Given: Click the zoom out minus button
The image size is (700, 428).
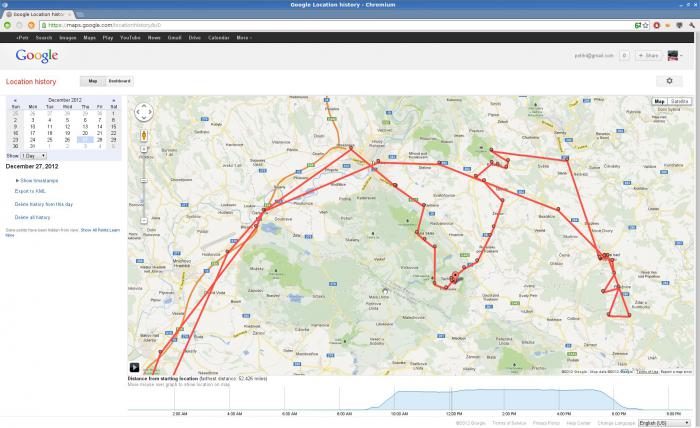Looking at the screenshot, I should [144, 220].
